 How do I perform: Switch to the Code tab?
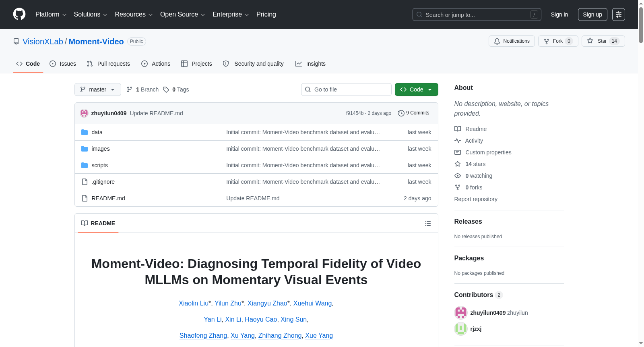28,64
